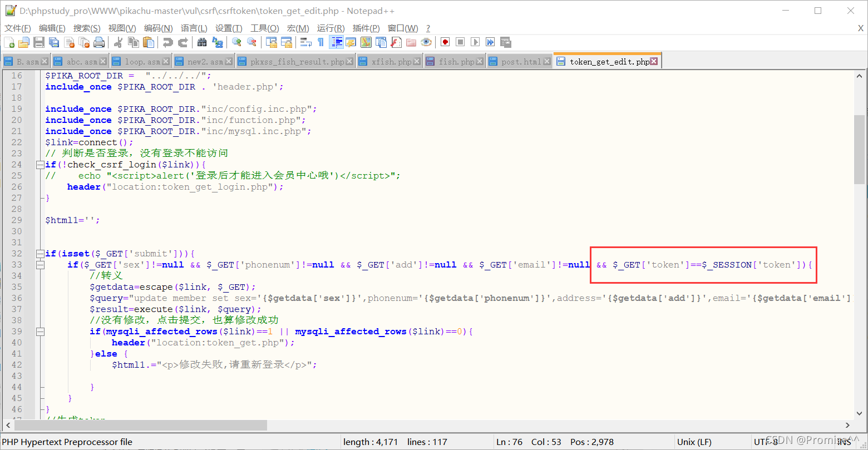Run macro multiple times
Image resolution: width=868 pixels, height=450 pixels.
click(490, 42)
